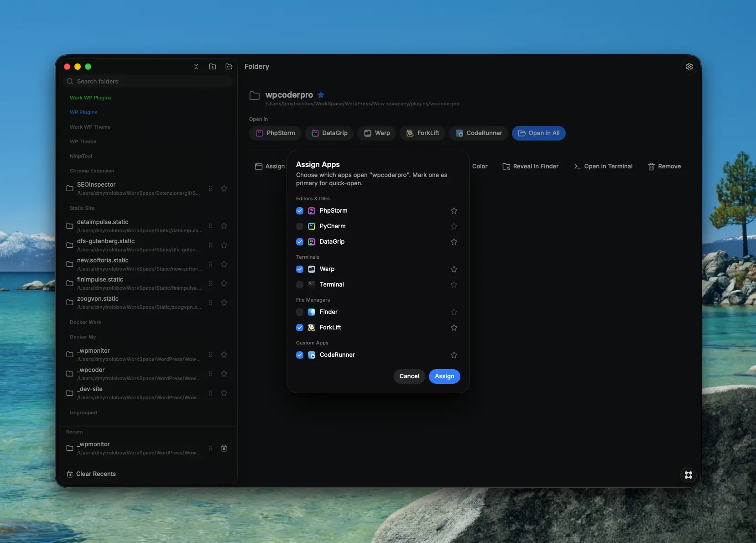This screenshot has width=756, height=543.
Task: Uncheck the DataGrip checkbox
Action: [x=300, y=242]
